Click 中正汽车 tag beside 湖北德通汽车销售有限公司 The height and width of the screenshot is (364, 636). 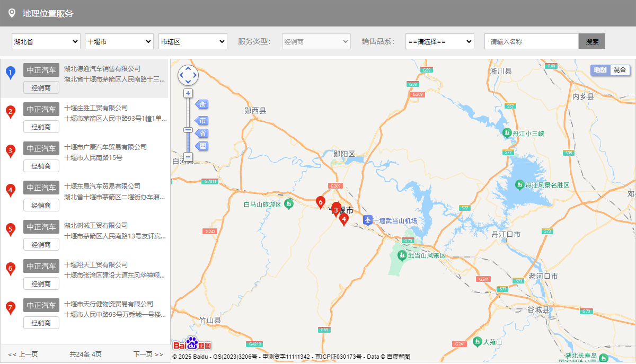point(41,70)
